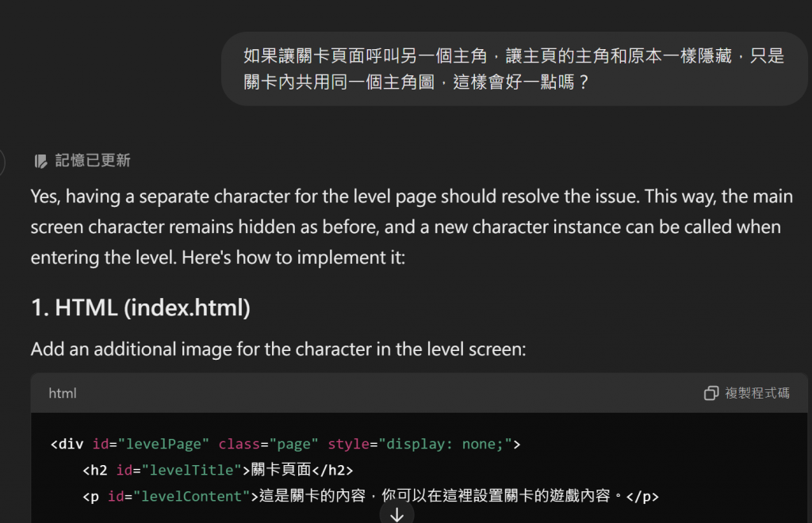This screenshot has height=523, width=812.
Task: Click the empty area of the code block header
Action: 389,393
